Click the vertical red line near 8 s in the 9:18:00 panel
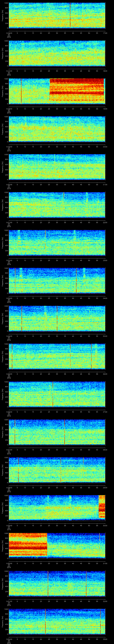This screenshot has width=114, height=644. [x=21, y=91]
